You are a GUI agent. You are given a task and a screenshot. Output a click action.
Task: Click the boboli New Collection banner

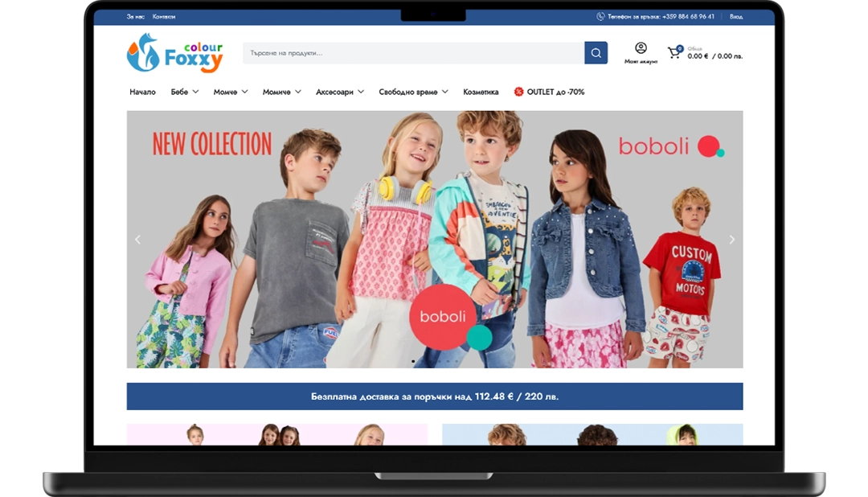(x=435, y=240)
